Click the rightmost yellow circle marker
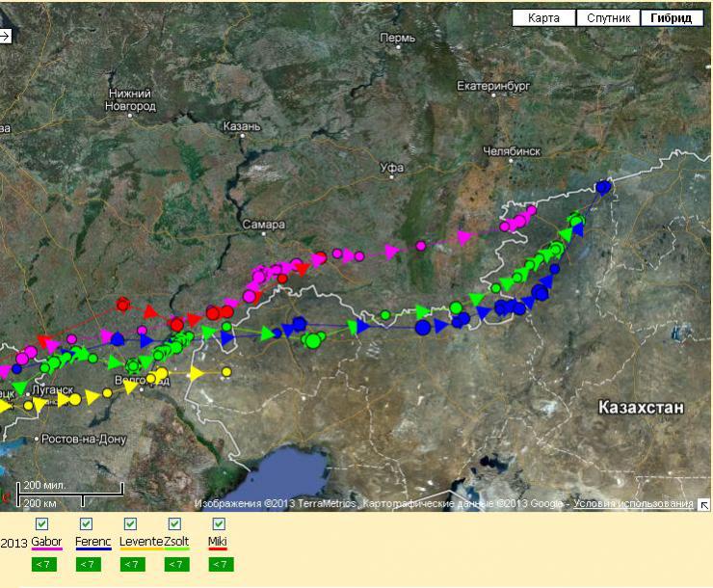This screenshot has width=713, height=588. tap(226, 372)
